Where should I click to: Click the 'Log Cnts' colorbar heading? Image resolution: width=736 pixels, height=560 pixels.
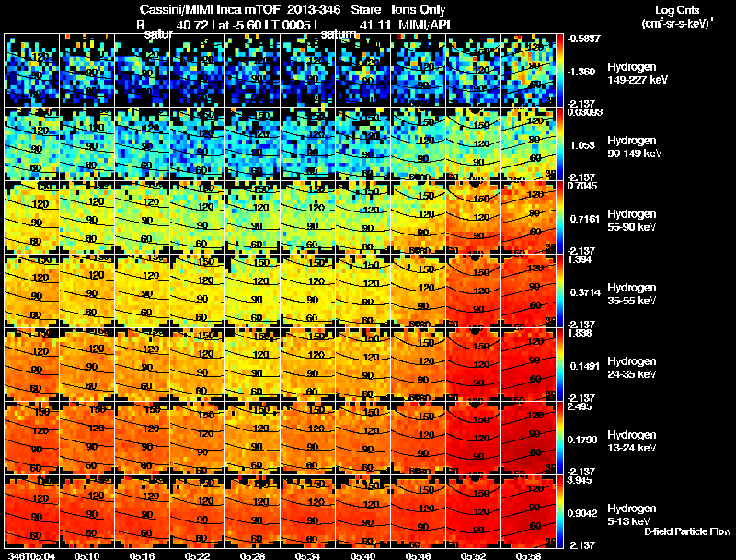[x=677, y=10]
